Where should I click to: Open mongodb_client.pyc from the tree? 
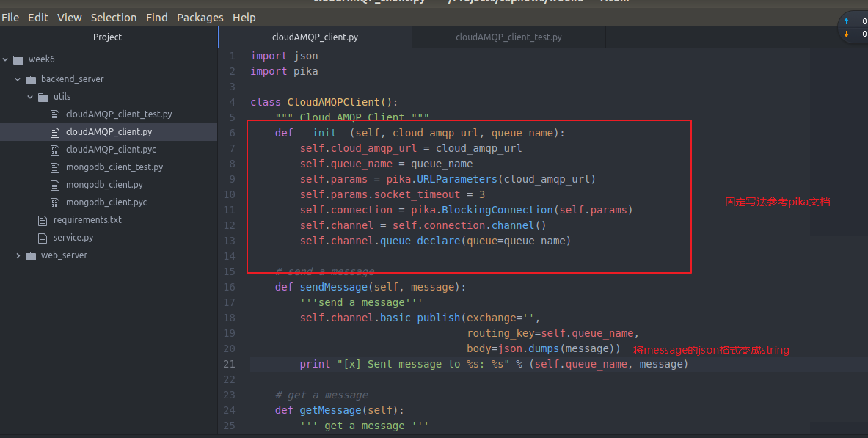coord(106,202)
